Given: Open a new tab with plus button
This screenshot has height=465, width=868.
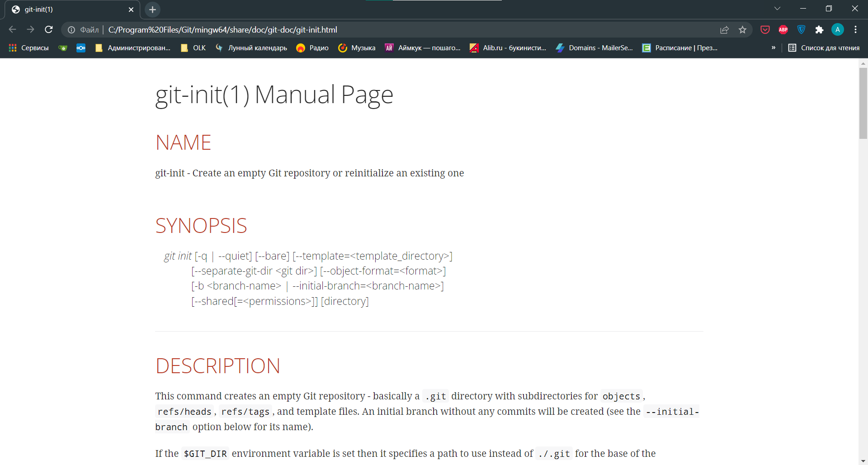Looking at the screenshot, I should click(152, 9).
